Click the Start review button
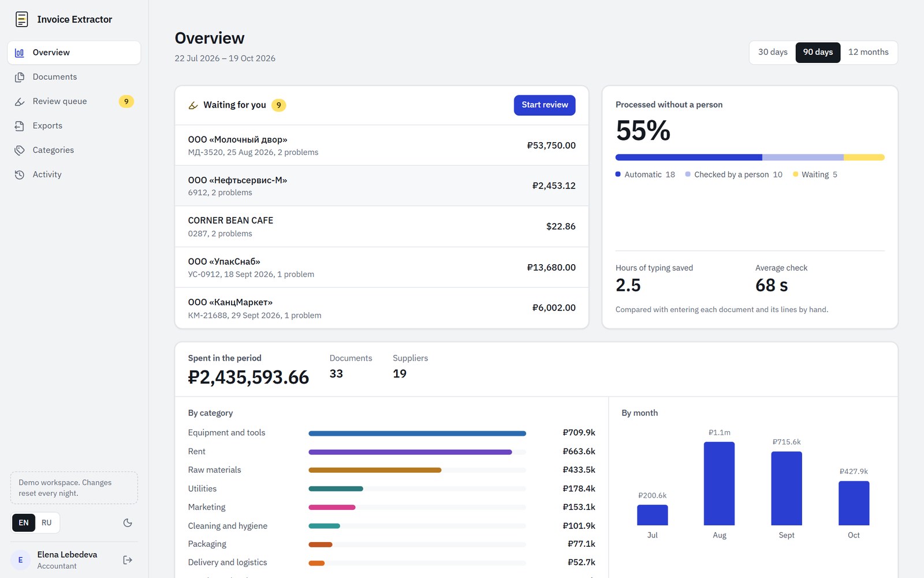 [x=545, y=105]
